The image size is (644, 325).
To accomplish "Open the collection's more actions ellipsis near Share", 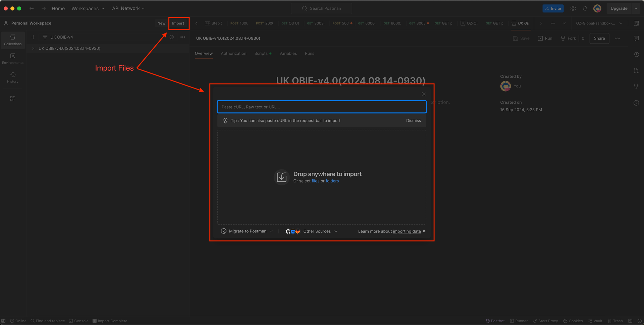I will coord(617,38).
